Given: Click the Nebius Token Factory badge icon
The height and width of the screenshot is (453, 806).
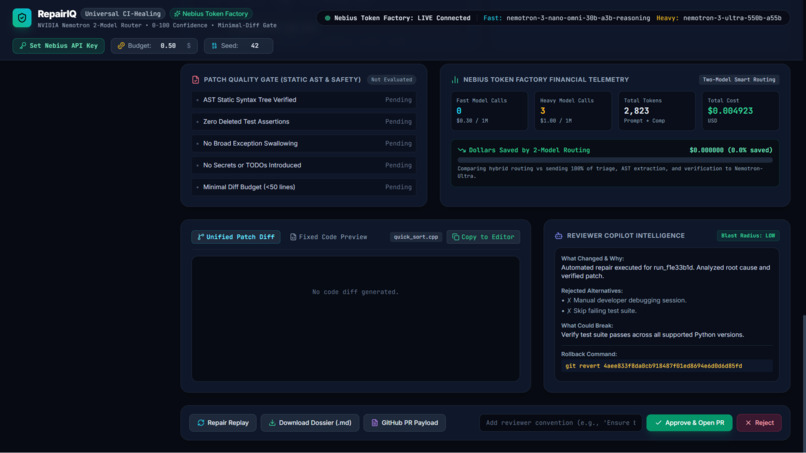Looking at the screenshot, I should [177, 14].
